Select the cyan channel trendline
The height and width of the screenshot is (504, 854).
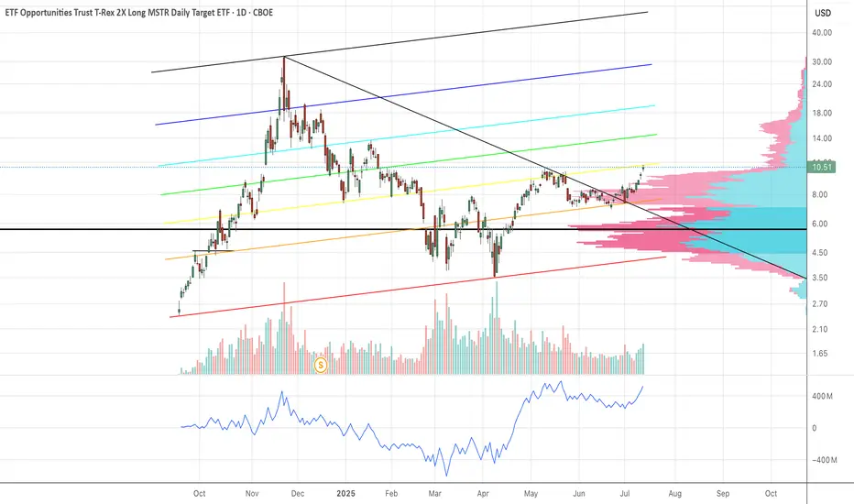406,137
